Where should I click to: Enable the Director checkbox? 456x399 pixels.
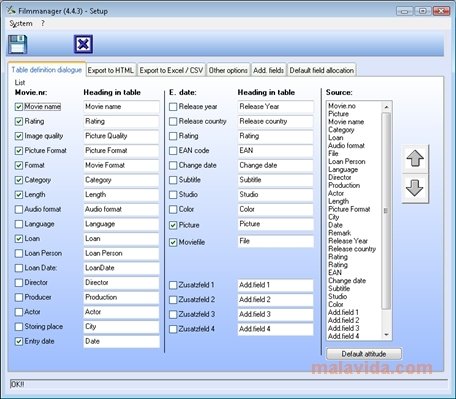pyautogui.click(x=19, y=283)
